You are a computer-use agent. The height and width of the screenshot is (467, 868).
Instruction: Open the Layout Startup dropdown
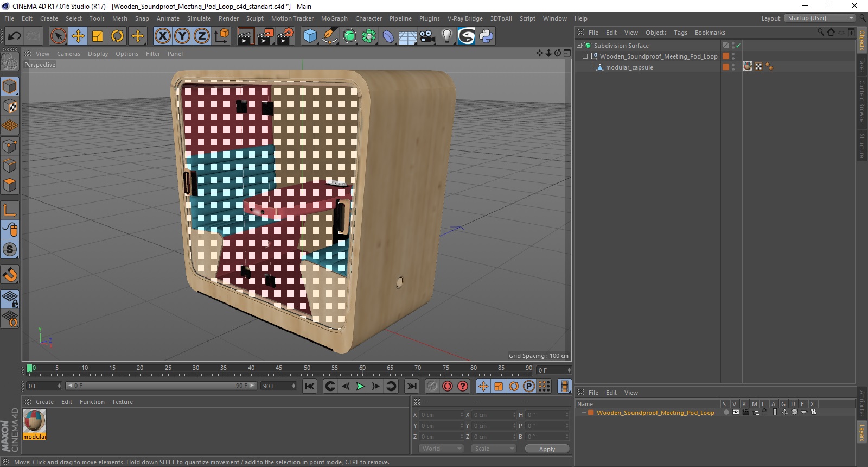820,18
